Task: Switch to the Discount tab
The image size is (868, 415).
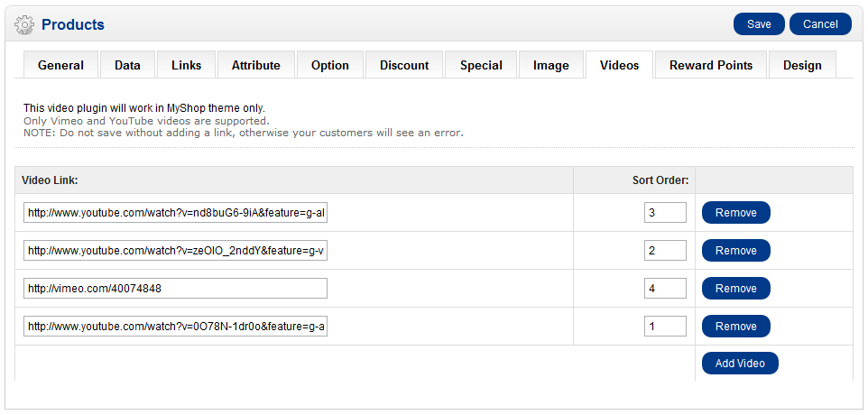Action: [x=404, y=65]
